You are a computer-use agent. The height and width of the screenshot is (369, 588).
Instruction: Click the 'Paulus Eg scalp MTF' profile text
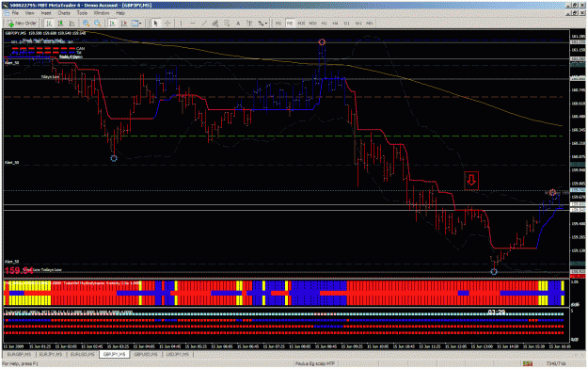pos(315,363)
